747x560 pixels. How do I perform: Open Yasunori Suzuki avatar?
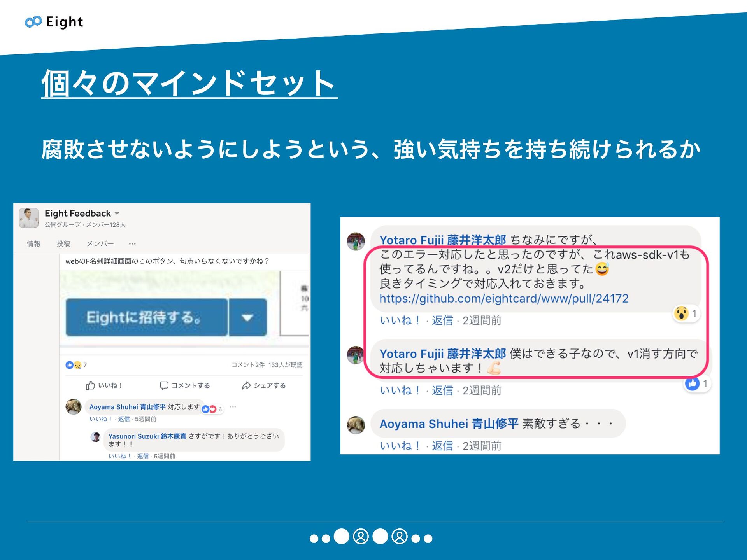click(x=95, y=437)
